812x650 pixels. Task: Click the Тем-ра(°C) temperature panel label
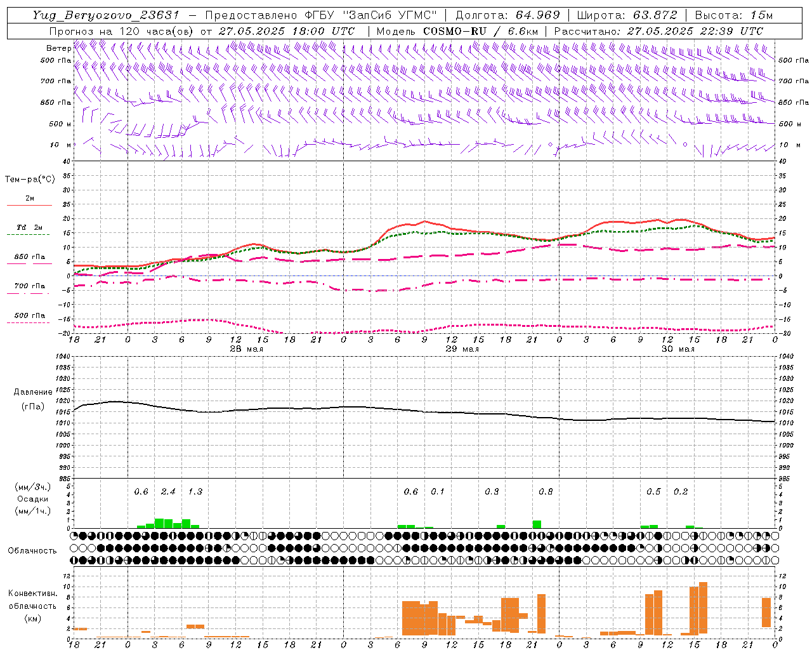pyautogui.click(x=30, y=179)
